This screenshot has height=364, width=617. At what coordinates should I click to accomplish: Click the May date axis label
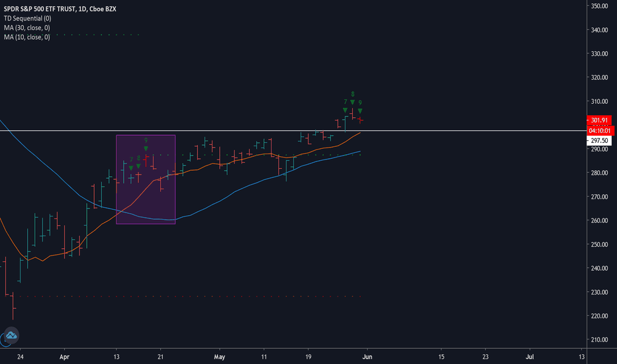[219, 357]
